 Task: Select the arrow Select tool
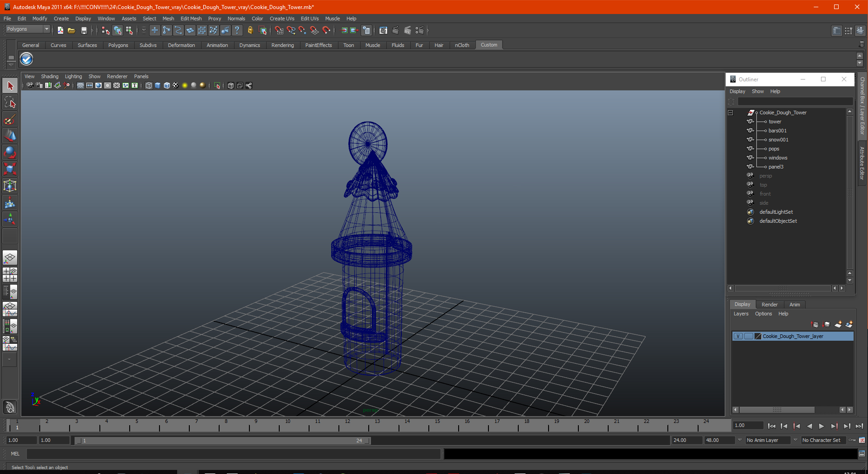click(x=10, y=86)
